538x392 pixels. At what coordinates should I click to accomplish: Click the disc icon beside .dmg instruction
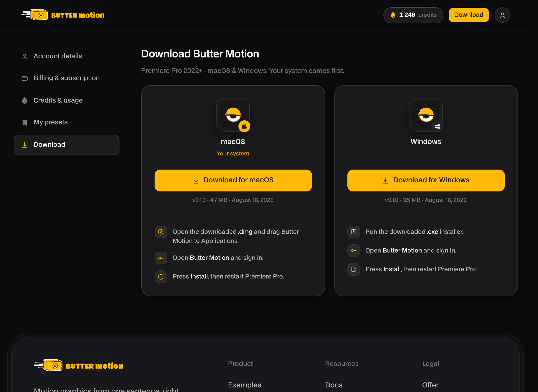pyautogui.click(x=161, y=232)
